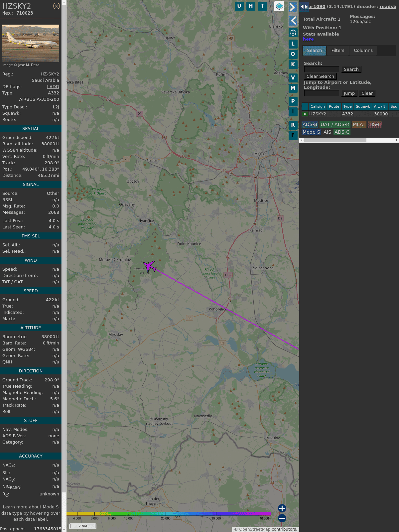Click the sidebar width toggle arrows
This screenshot has height=532, width=399.
tap(304, 7)
